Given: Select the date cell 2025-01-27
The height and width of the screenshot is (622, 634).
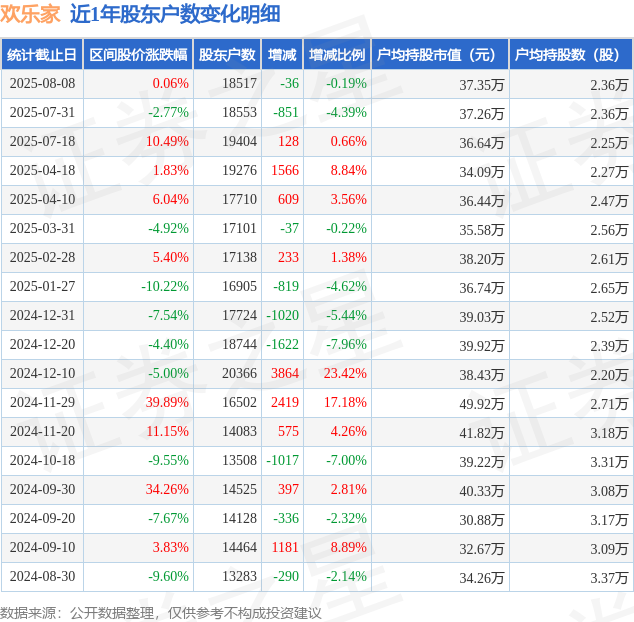Looking at the screenshot, I should click(42, 286).
